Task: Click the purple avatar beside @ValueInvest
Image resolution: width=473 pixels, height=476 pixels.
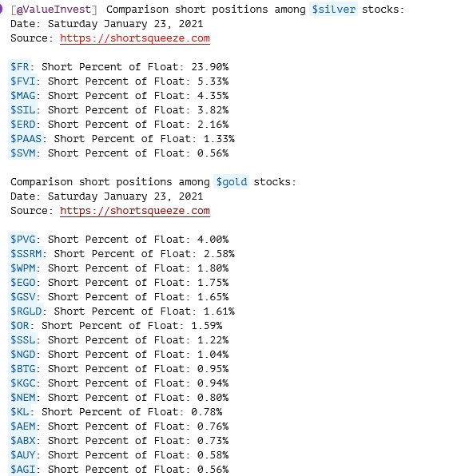Action: click(x=2, y=9)
